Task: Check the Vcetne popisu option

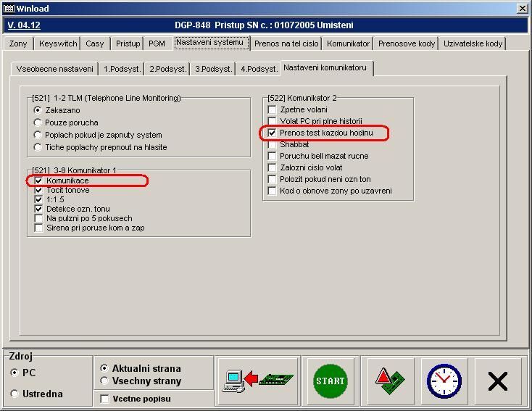Action: click(105, 399)
